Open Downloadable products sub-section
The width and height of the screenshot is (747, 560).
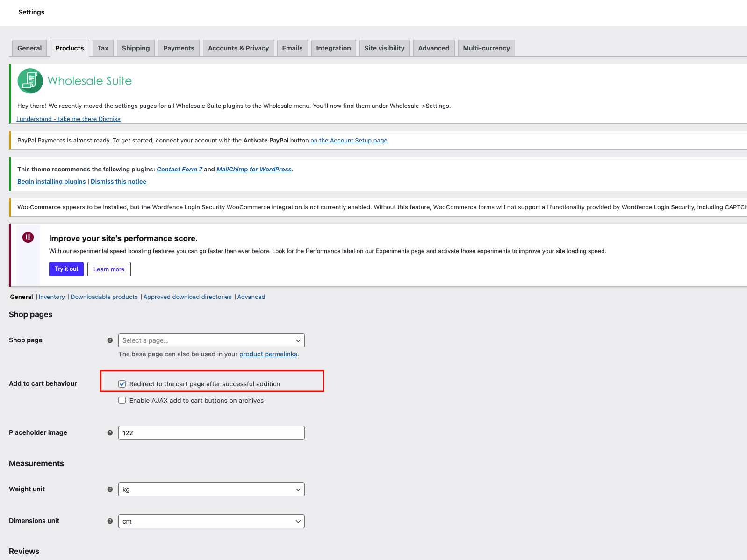[x=104, y=297]
